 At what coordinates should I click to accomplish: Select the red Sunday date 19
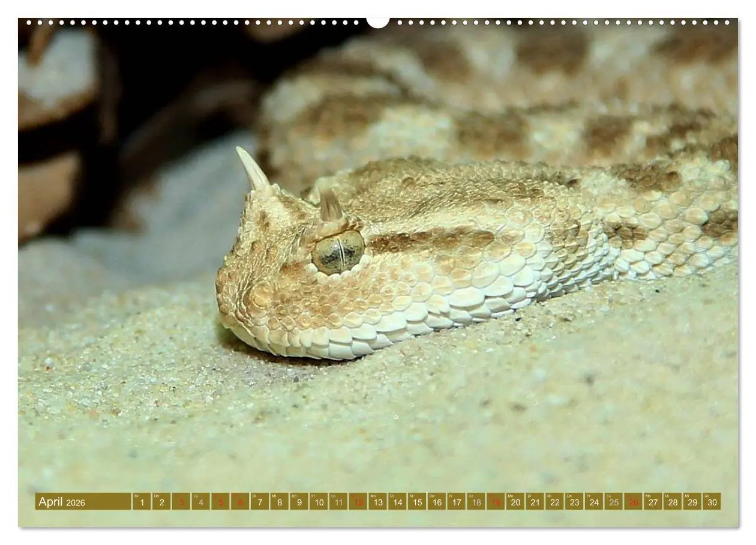(x=495, y=502)
